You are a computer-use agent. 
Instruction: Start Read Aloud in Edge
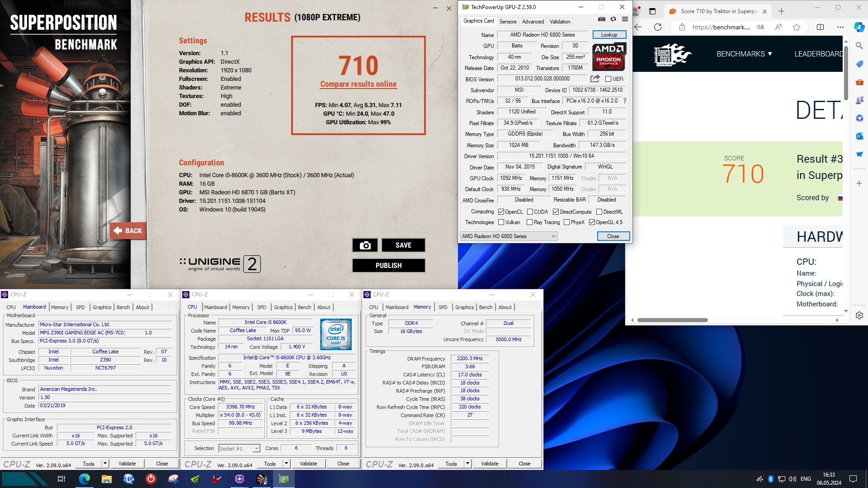[778, 27]
